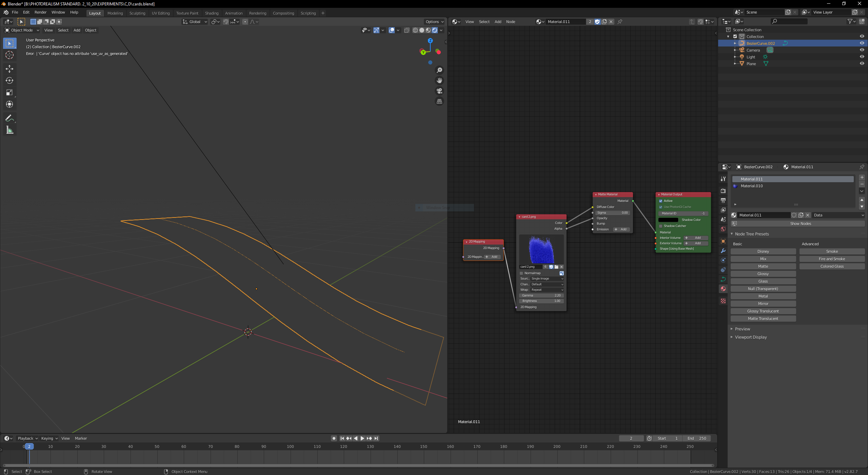Switch to the Shading workspace tab
This screenshot has width=868, height=475.
(212, 13)
